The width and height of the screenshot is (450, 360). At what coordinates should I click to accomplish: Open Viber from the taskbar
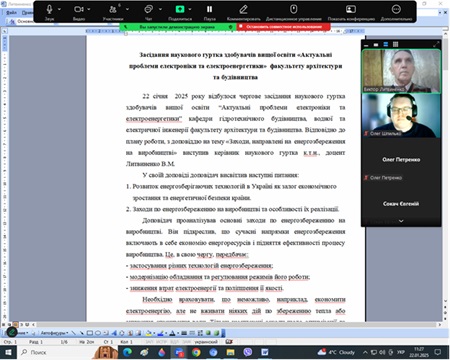[x=248, y=352]
